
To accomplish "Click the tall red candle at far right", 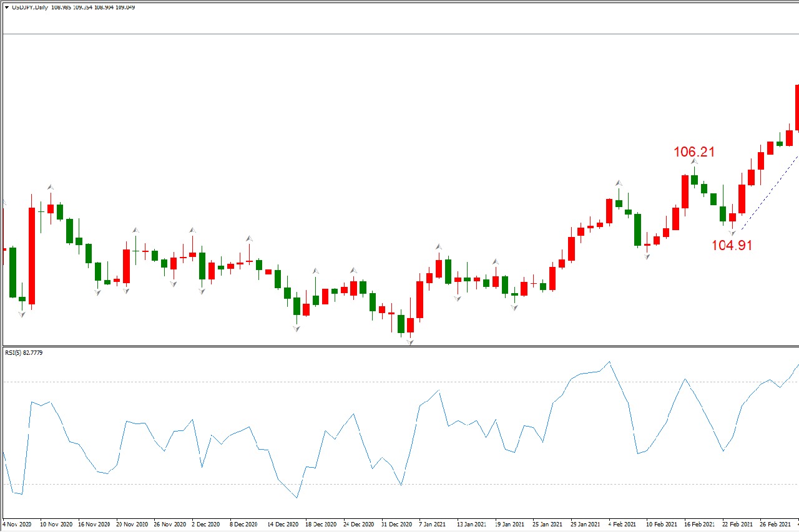I will (x=797, y=106).
